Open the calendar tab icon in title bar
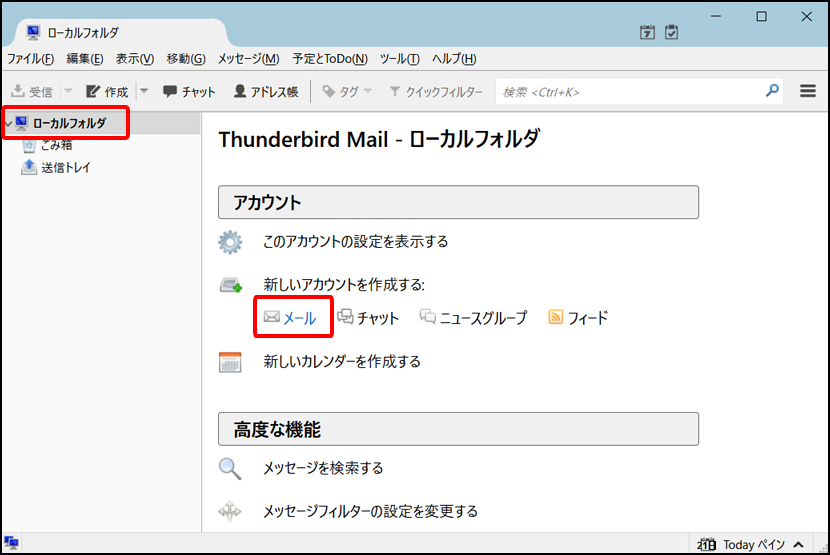 pos(647,32)
